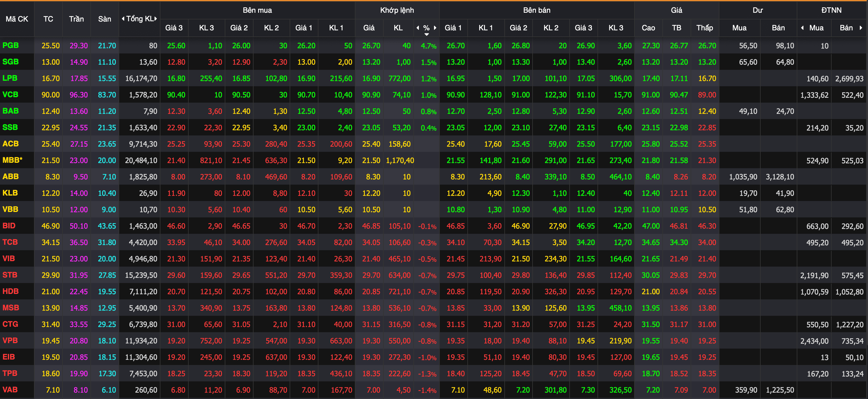The image size is (868, 399).
Task: Open the SGB stock ticker
Action: click(10, 62)
